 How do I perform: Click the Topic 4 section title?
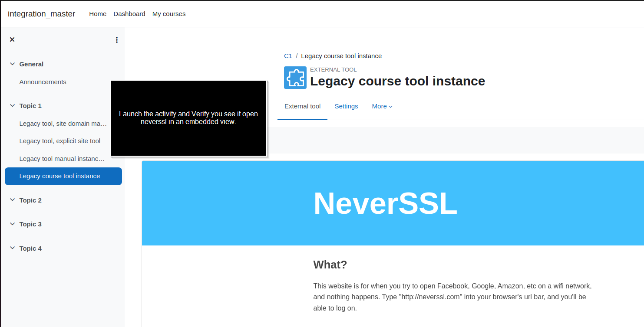[x=30, y=249]
